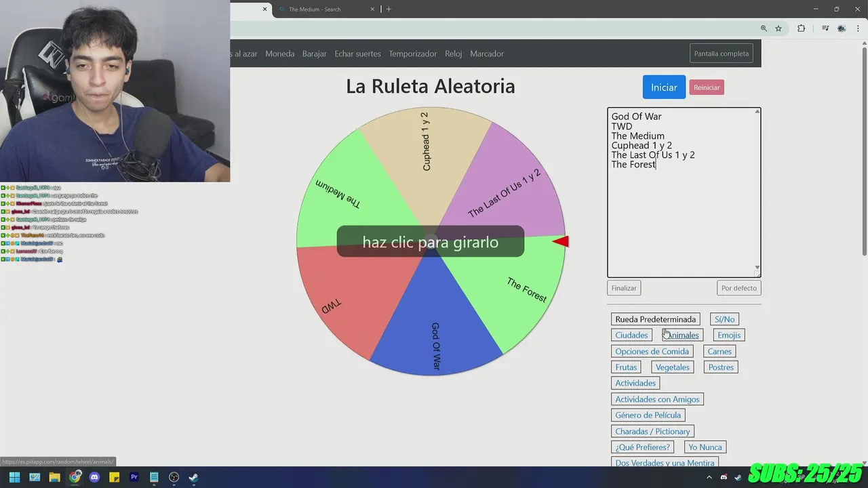Select the Animales preset
868x488 pixels.
[682, 335]
